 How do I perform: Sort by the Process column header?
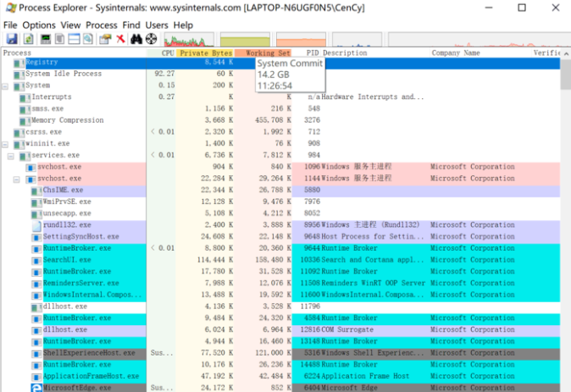[x=74, y=52]
